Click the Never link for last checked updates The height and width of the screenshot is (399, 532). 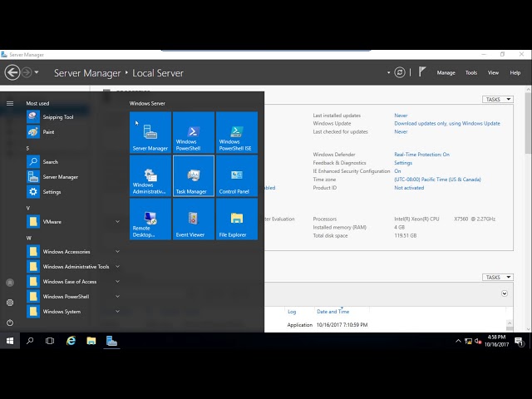(x=401, y=131)
